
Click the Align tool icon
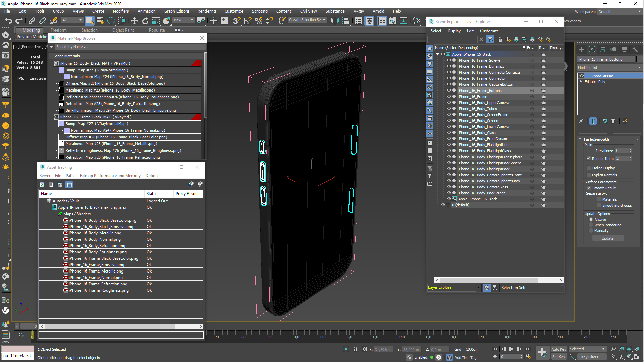[345, 21]
